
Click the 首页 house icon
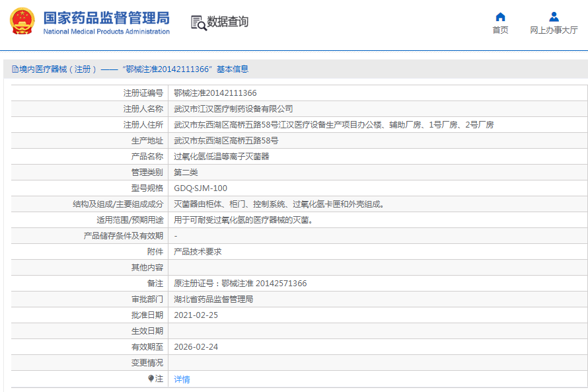(x=500, y=17)
